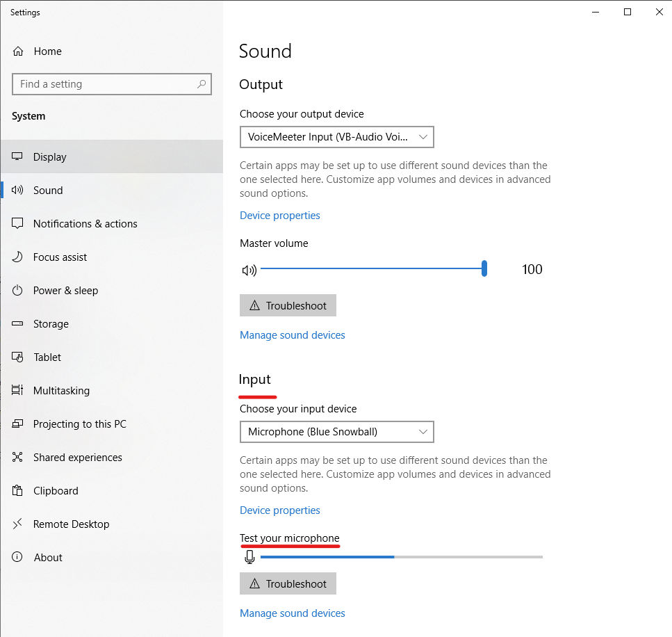The width and height of the screenshot is (672, 637).
Task: Click the Settings window title text
Action: click(x=25, y=13)
